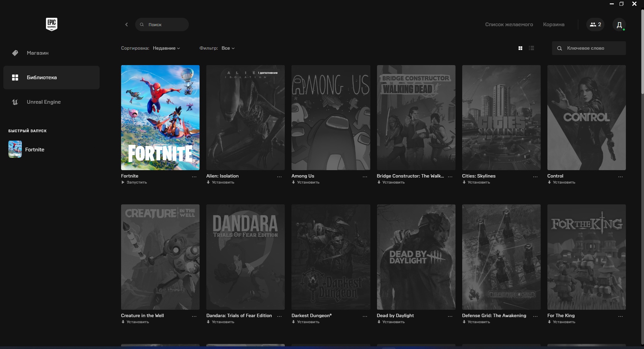Install For The King

tap(561, 322)
